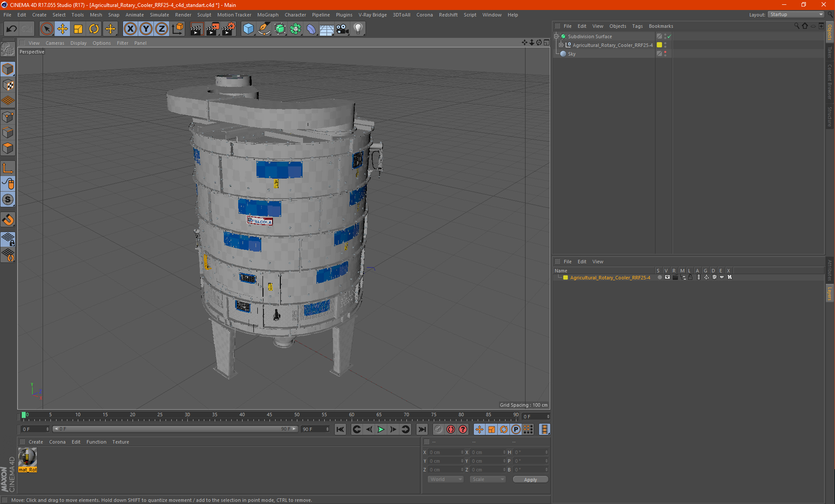835x504 pixels.
Task: Expand Agricultural_Rotary_Cooler_RRF25-4 object
Action: (561, 45)
